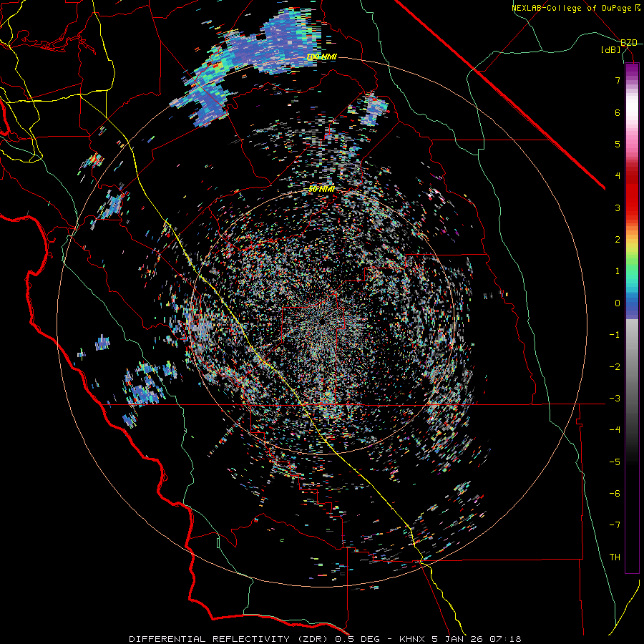Click the scale label reading -2
The height and width of the screenshot is (644, 644).
pyautogui.click(x=615, y=367)
